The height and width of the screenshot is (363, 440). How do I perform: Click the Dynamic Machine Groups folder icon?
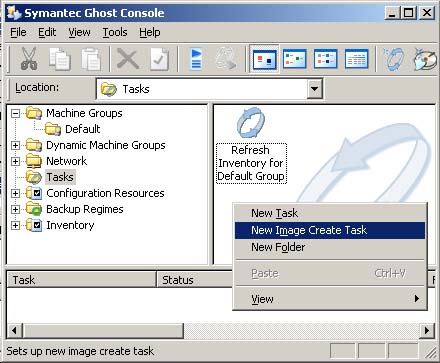pos(34,145)
